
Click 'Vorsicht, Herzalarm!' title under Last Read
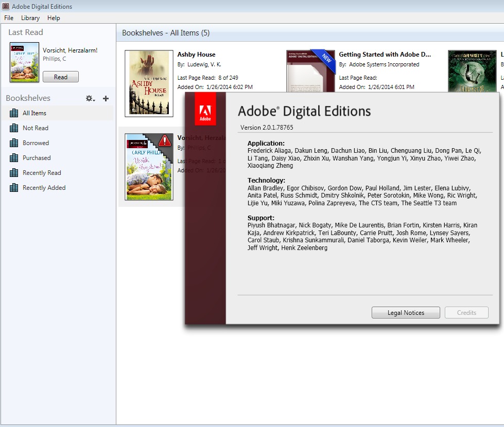pyautogui.click(x=70, y=50)
